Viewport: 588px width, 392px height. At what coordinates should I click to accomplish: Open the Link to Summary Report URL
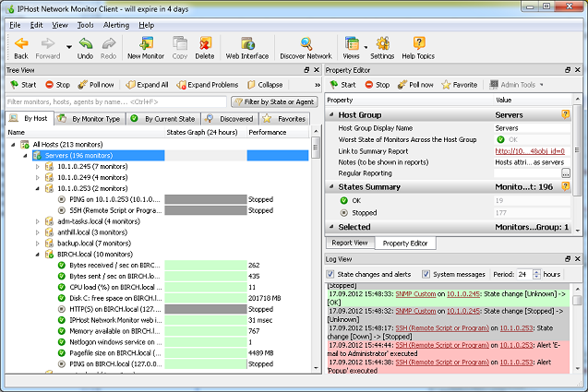(530, 151)
